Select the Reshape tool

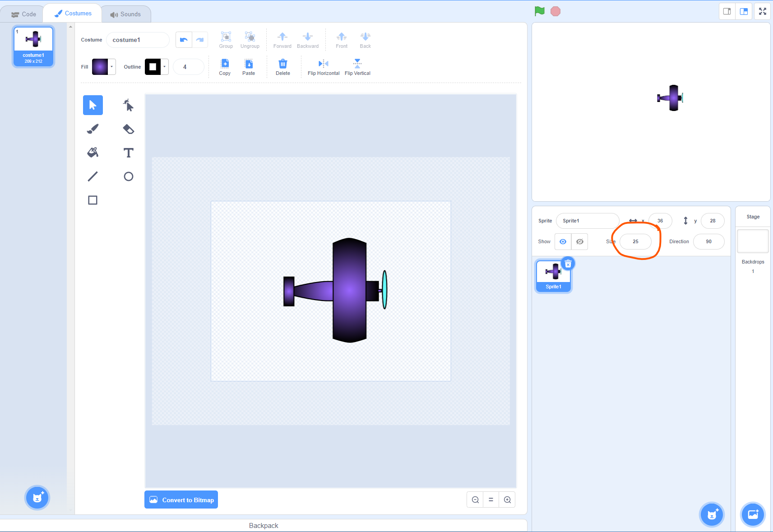tap(129, 105)
